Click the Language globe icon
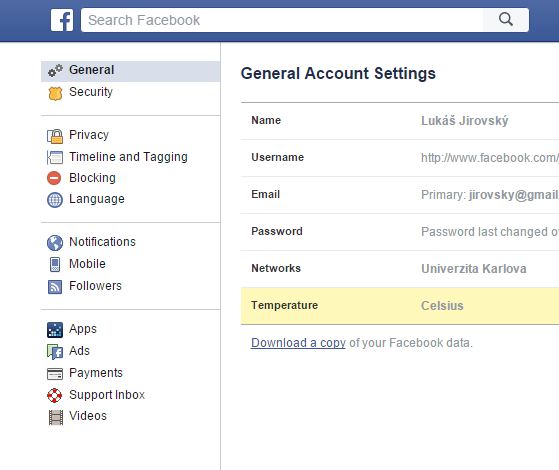The image size is (559, 470). 55,200
